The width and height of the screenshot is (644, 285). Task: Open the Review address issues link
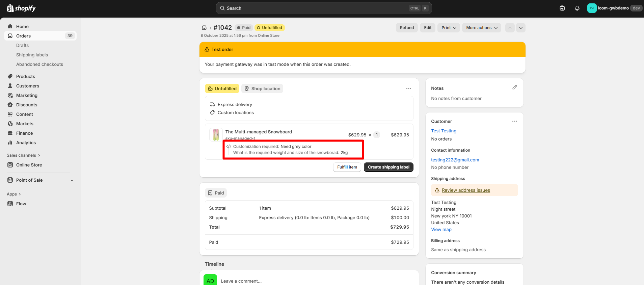(466, 190)
